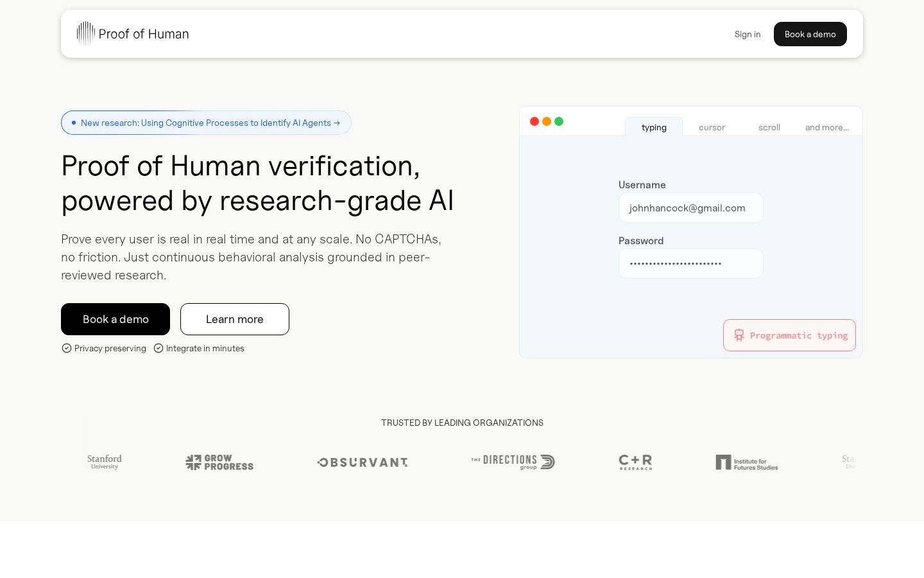Click the hero Book a demo button
This screenshot has height=578, width=924.
pyautogui.click(x=116, y=319)
